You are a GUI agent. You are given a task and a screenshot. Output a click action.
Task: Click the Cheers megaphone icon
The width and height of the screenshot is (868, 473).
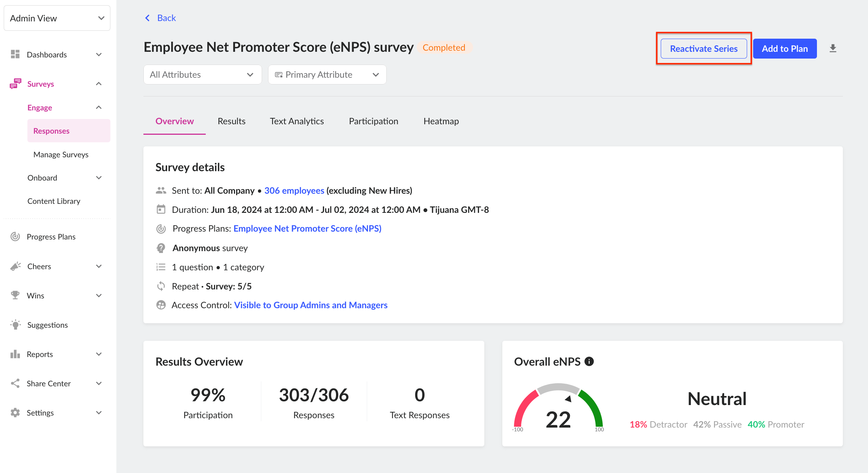(15, 266)
